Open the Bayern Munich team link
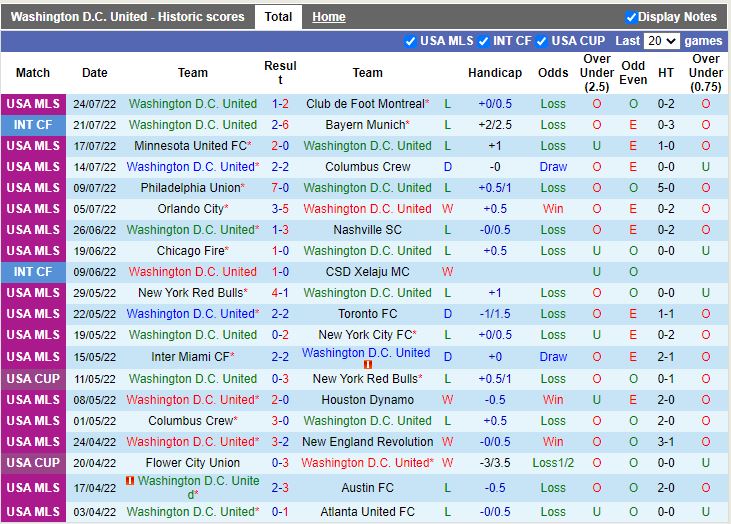The width and height of the screenshot is (731, 524). [x=364, y=125]
